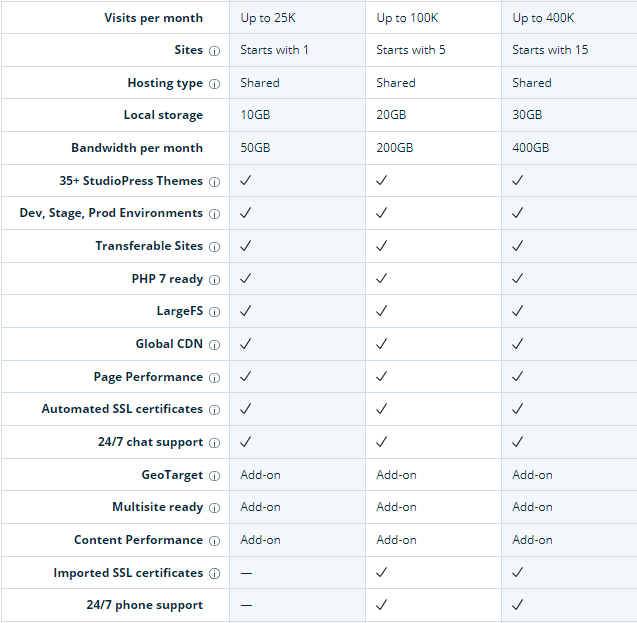
Task: Click Multisite ready Add-on in 100K column
Action: (x=396, y=507)
